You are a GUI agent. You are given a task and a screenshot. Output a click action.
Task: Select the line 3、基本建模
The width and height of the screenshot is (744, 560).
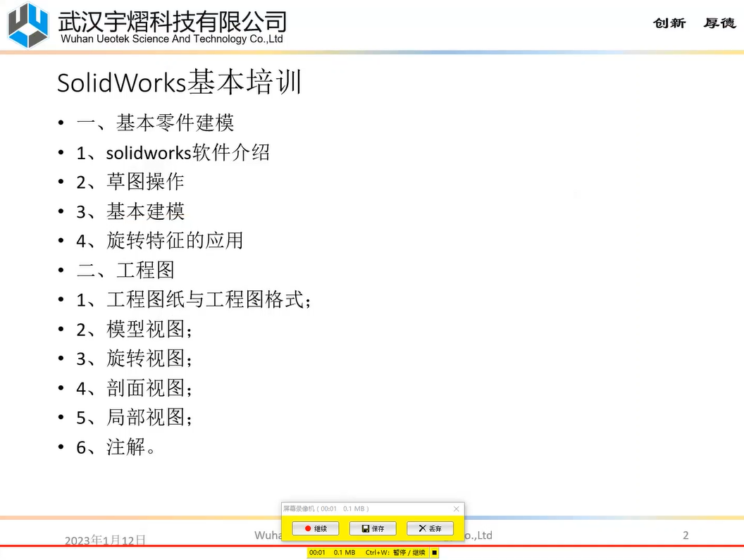pyautogui.click(x=130, y=211)
